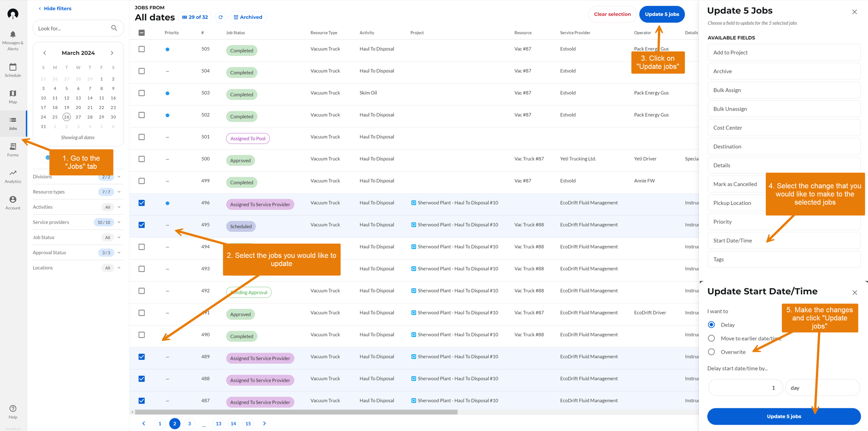Choose the Start Date/Time field

point(784,240)
